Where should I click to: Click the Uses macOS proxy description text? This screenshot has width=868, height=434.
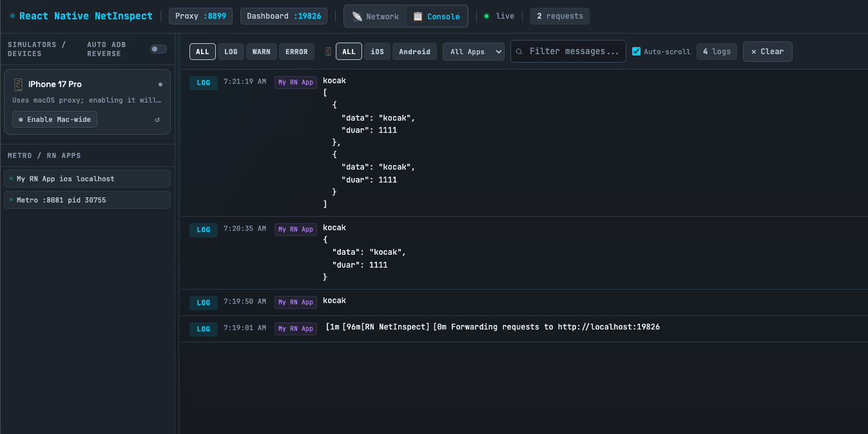[x=87, y=101]
